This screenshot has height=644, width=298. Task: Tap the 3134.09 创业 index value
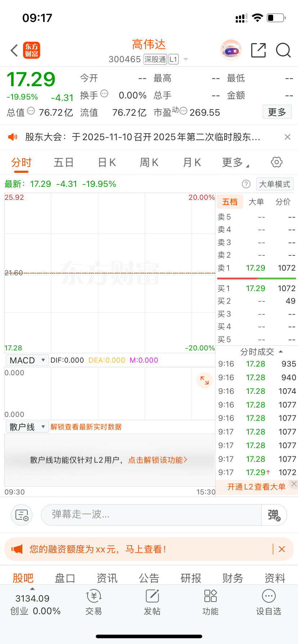click(32, 598)
